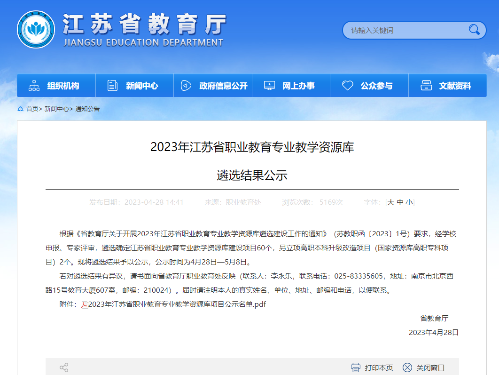Screen dimensions: 500x375
Task: Click the heart icon beside 公众参与
Action: pos(347,86)
